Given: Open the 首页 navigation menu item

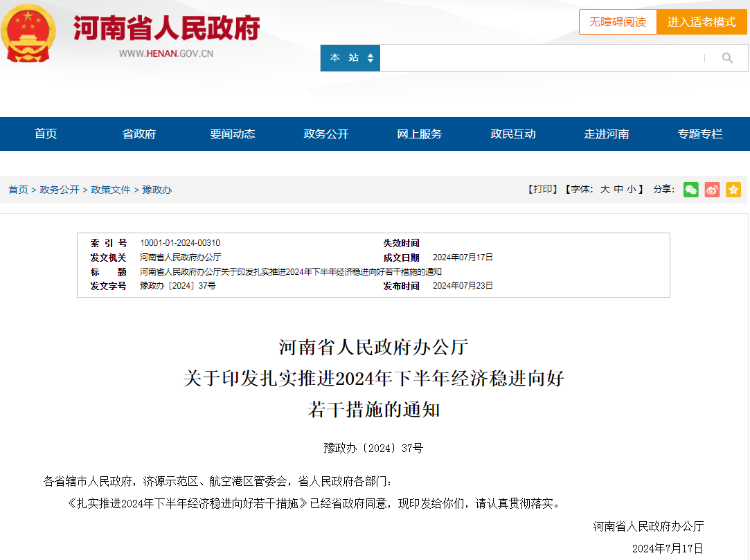Looking at the screenshot, I should point(46,134).
